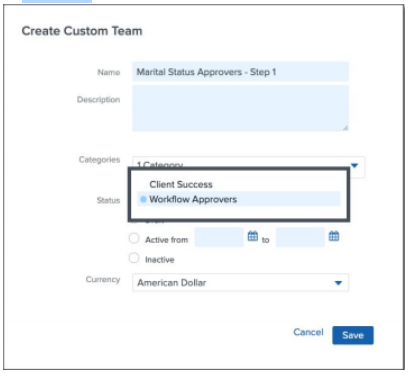Click the blue dot beside Workflow Approvers

pos(143,199)
